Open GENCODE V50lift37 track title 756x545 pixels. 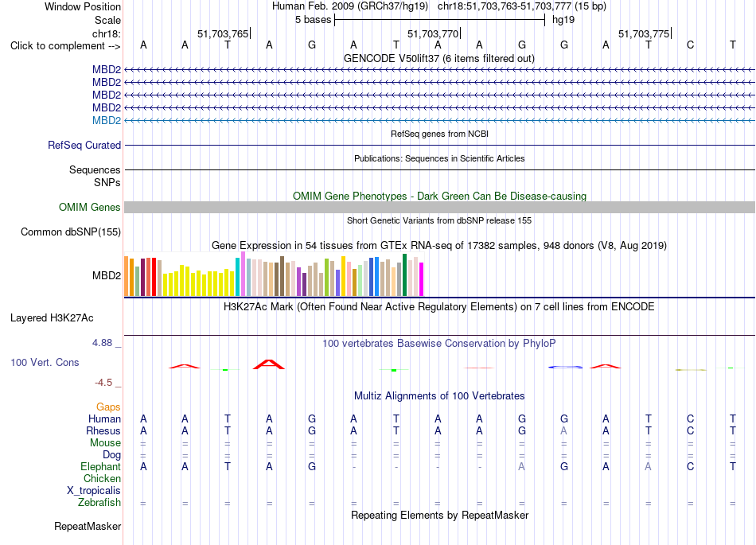click(439, 58)
